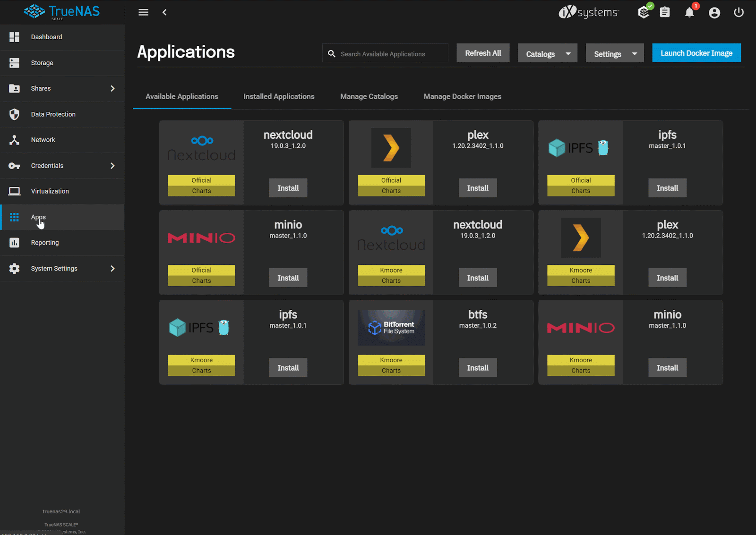
Task: Toggle the hamburger menu icon
Action: tap(143, 12)
